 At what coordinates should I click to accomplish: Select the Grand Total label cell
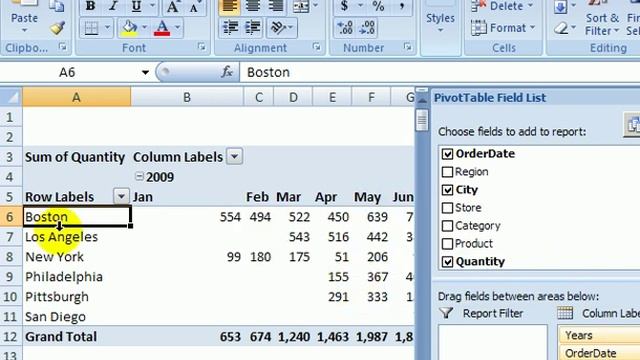pos(77,337)
